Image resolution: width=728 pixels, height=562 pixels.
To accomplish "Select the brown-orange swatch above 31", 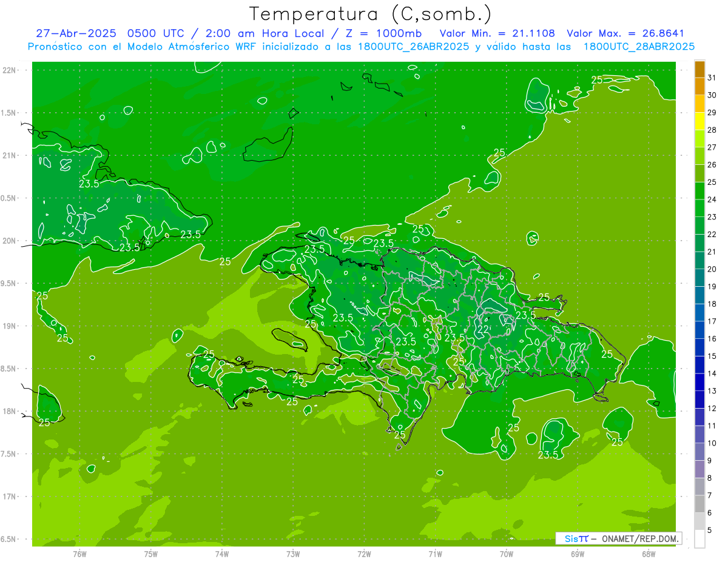I will pyautogui.click(x=699, y=69).
